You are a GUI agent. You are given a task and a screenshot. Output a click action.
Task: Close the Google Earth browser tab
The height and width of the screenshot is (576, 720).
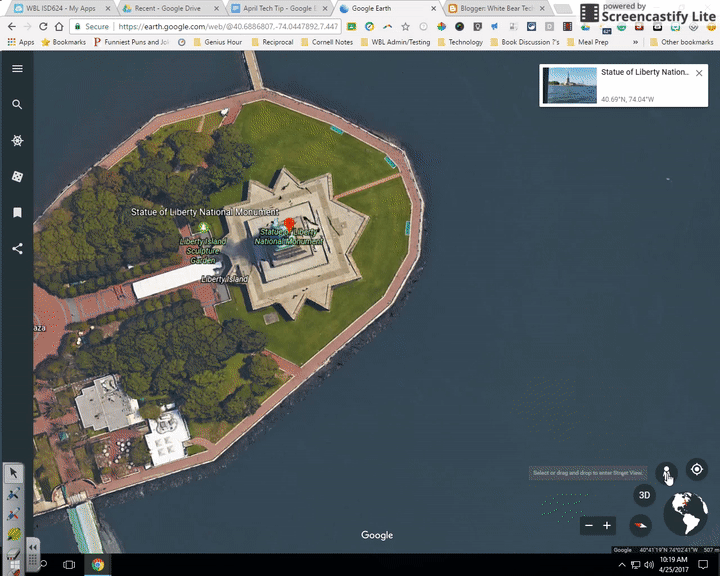point(433,8)
